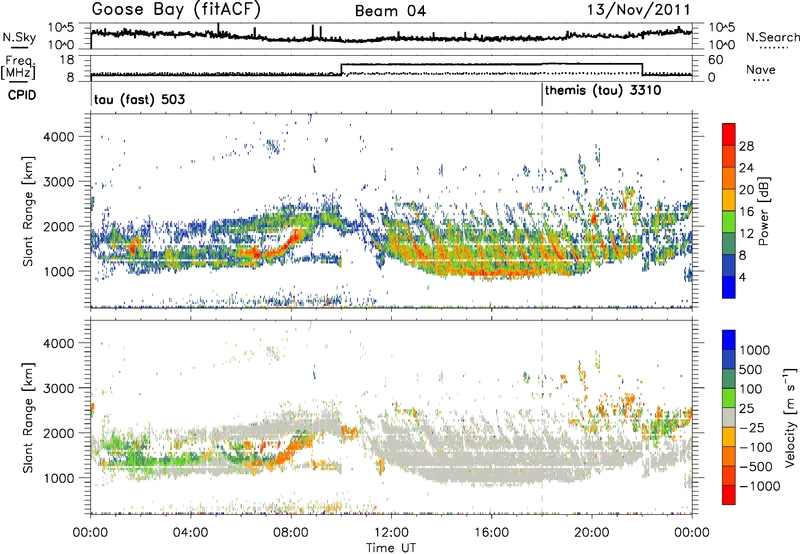This screenshot has width=800, height=554.
Task: Click the 'Time UT' axis title
Action: [391, 548]
